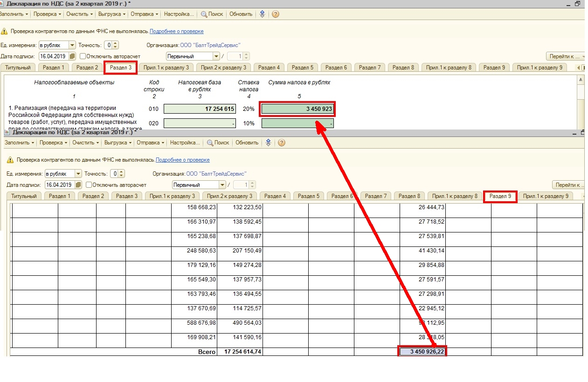588x382 pixels.
Task: Open the Перейти к dropdown in upper window
Action: [566, 56]
